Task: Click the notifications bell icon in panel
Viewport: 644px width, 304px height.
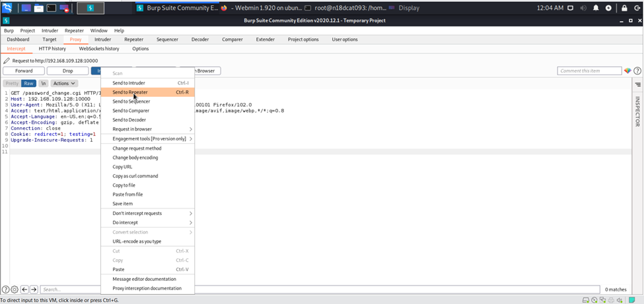Action: (596, 8)
